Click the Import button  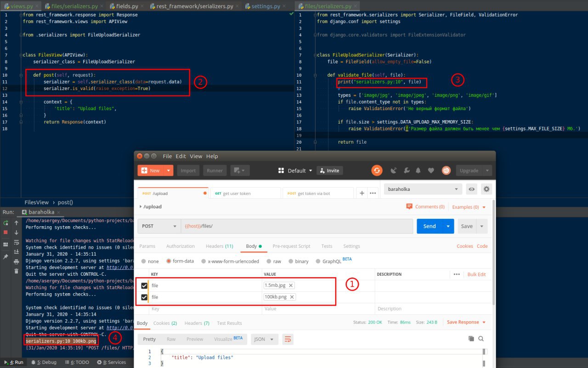[x=188, y=171]
